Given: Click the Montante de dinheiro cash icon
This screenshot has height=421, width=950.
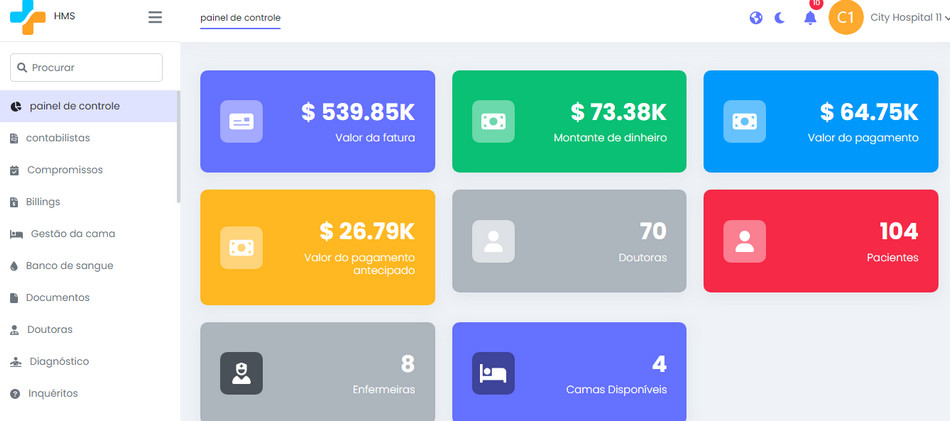Looking at the screenshot, I should click(x=493, y=121).
